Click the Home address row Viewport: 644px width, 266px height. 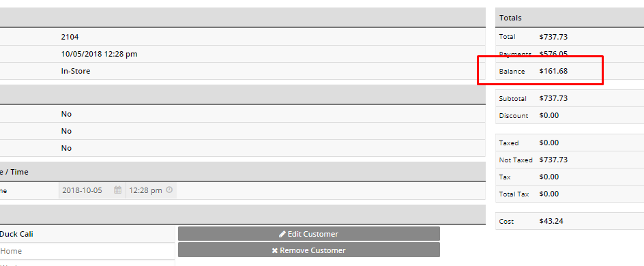87,251
